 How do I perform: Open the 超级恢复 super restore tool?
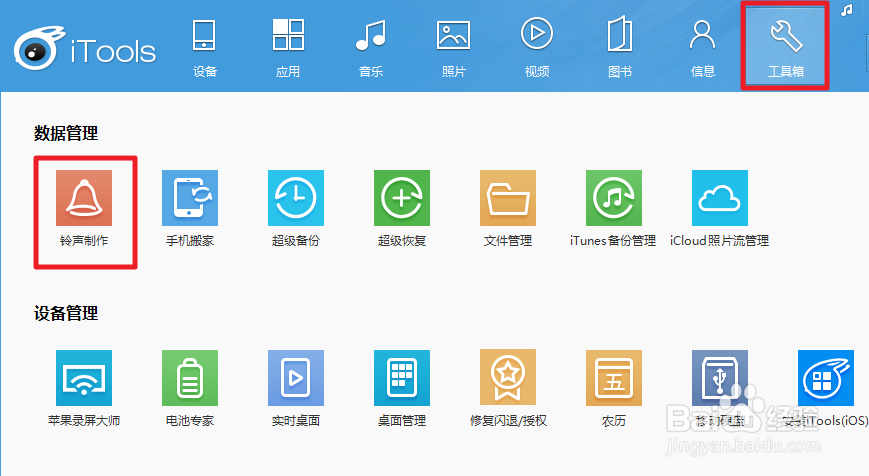(x=402, y=198)
